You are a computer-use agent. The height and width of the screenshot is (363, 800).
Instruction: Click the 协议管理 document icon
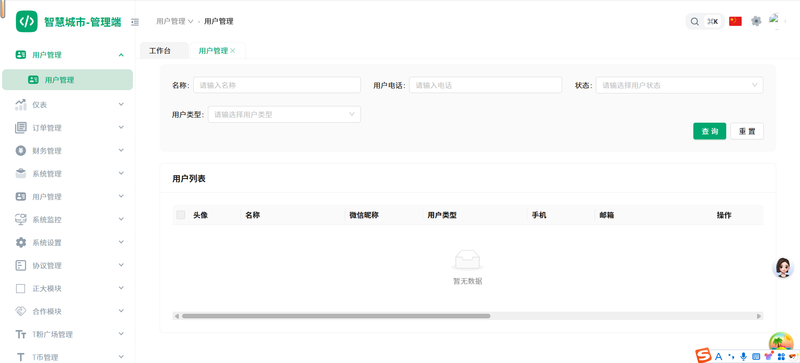coord(20,265)
